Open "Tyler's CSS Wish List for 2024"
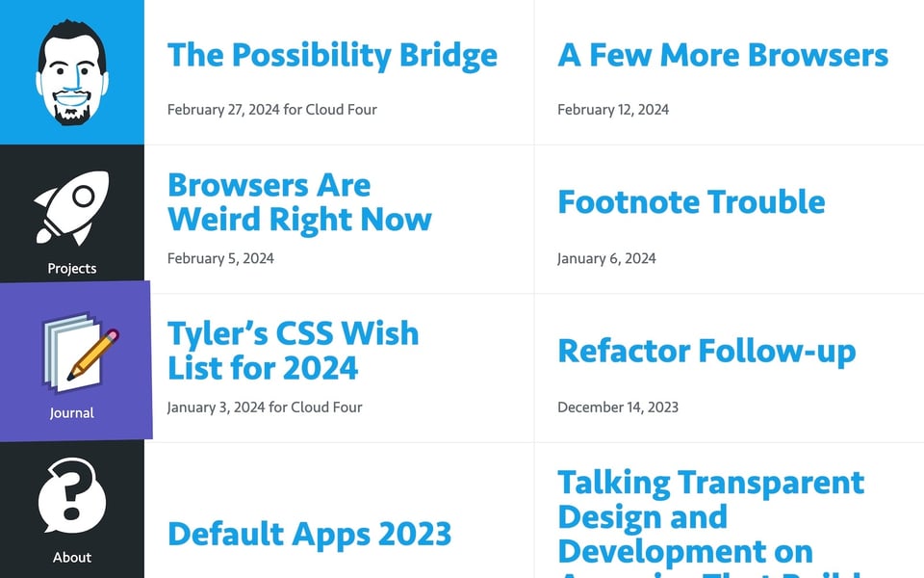The height and width of the screenshot is (578, 924). point(294,350)
